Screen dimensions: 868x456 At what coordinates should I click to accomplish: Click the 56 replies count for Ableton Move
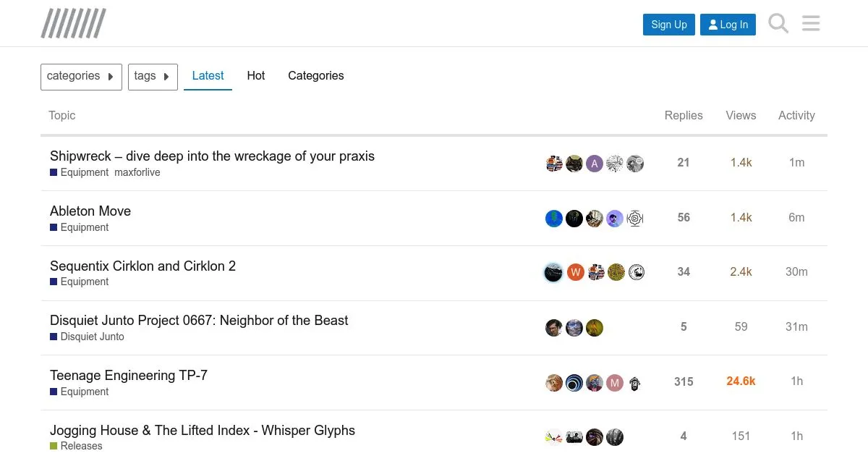[684, 218]
